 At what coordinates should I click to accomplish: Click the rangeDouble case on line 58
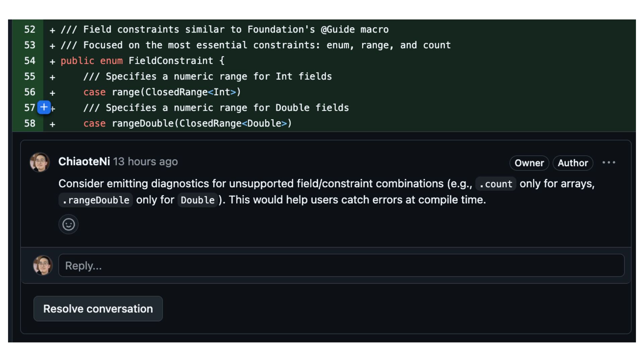[143, 123]
